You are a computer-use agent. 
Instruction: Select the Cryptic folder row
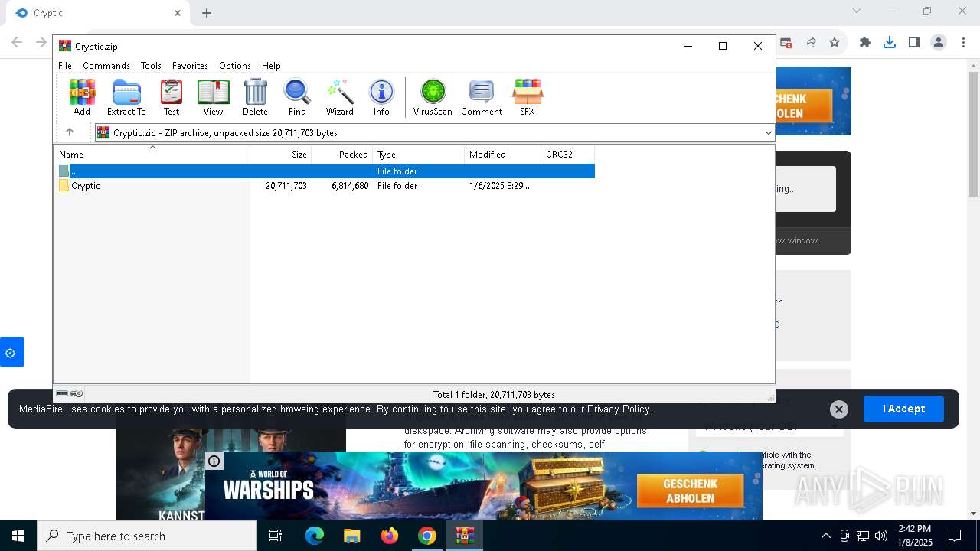pos(325,186)
